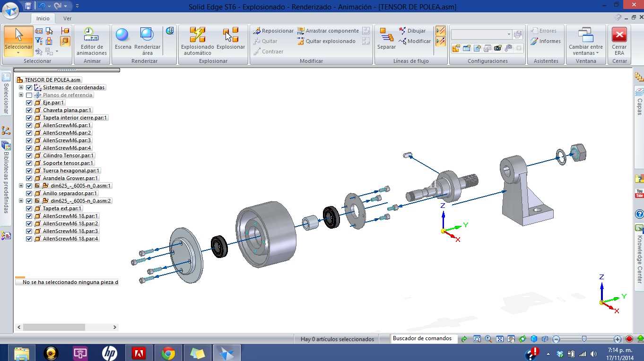This screenshot has height=361, width=644.
Task: Open customize quick access toolbar dropdown
Action: coord(77,6)
